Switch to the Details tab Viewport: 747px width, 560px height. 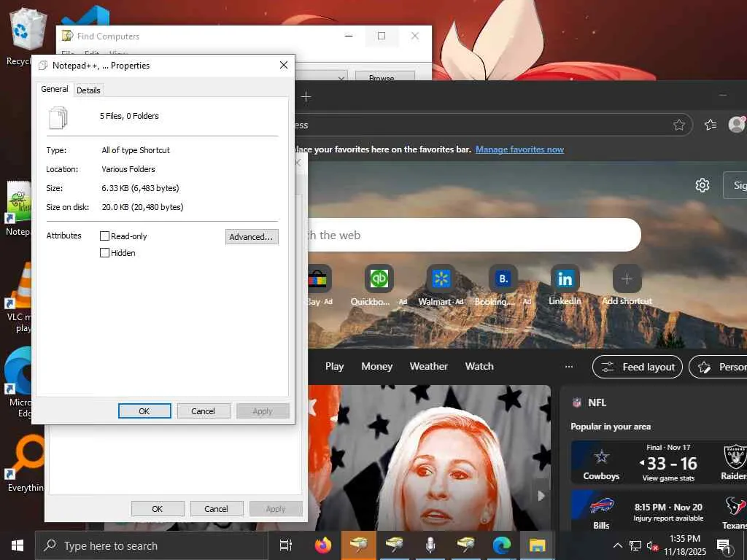click(88, 90)
